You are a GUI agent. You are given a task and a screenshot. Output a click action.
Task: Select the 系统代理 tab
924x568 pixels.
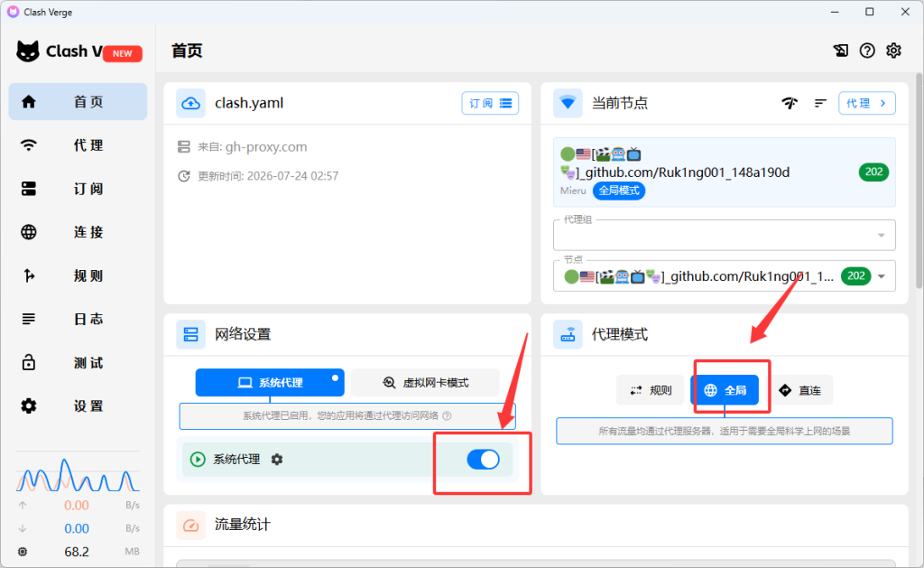pos(270,383)
